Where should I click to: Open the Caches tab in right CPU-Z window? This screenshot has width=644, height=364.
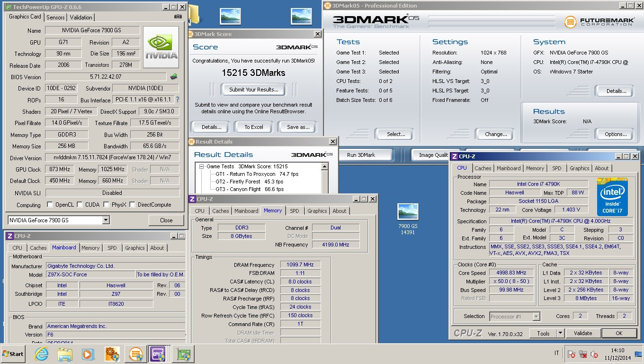click(483, 168)
